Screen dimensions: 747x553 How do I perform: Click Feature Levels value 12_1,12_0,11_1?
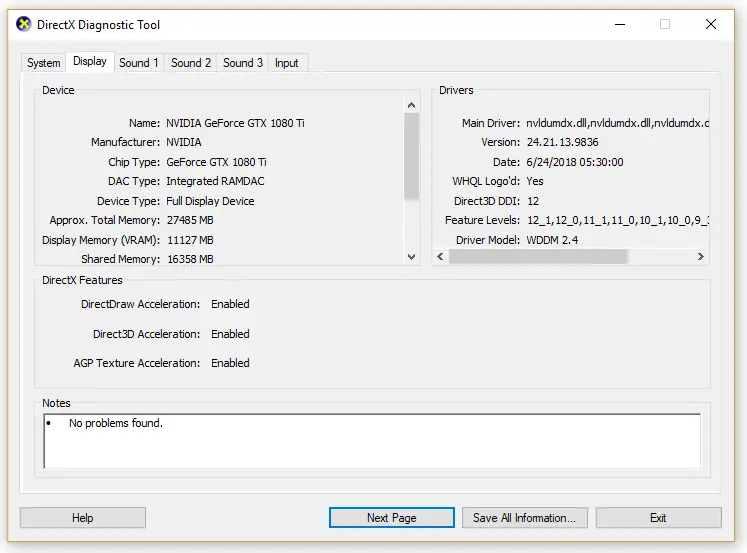pos(618,221)
